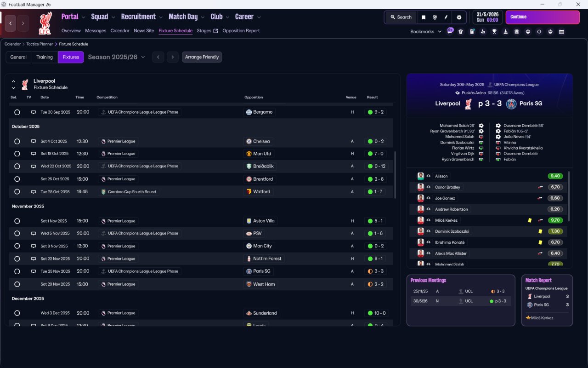The height and width of the screenshot is (368, 588).
Task: Click the Liverpool club crest in the header
Action: point(45,24)
